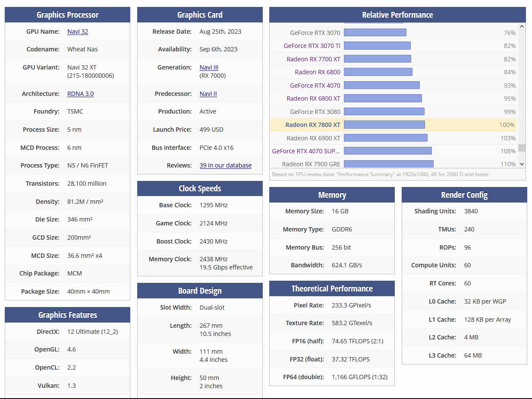This screenshot has width=532, height=399.
Task: Select GeForce RTX 3080 in performance list
Action: click(315, 112)
